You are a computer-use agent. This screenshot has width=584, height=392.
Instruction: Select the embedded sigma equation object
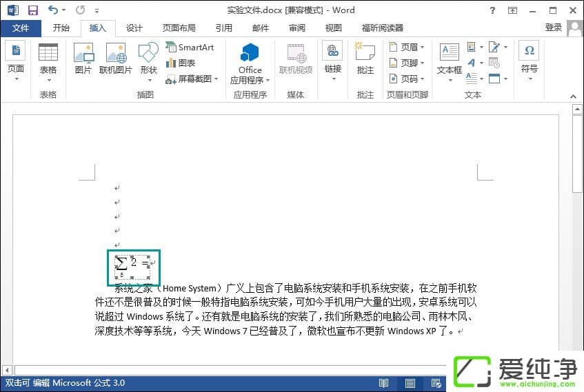point(131,265)
